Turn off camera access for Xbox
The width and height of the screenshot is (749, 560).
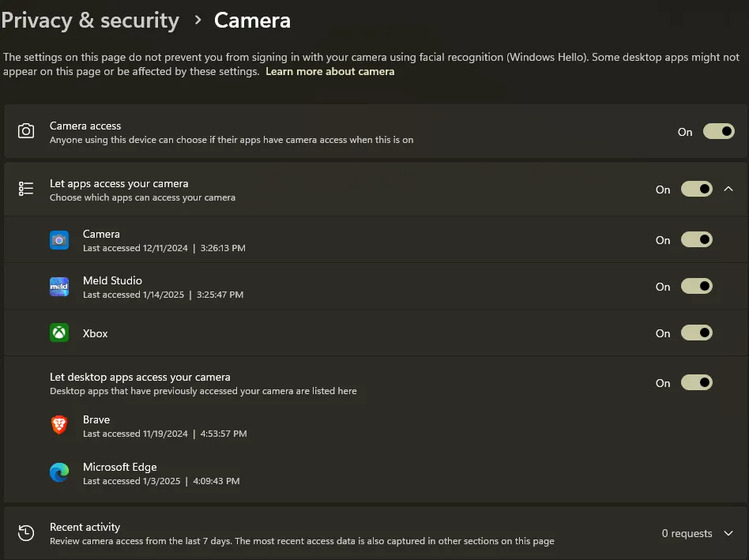point(696,333)
